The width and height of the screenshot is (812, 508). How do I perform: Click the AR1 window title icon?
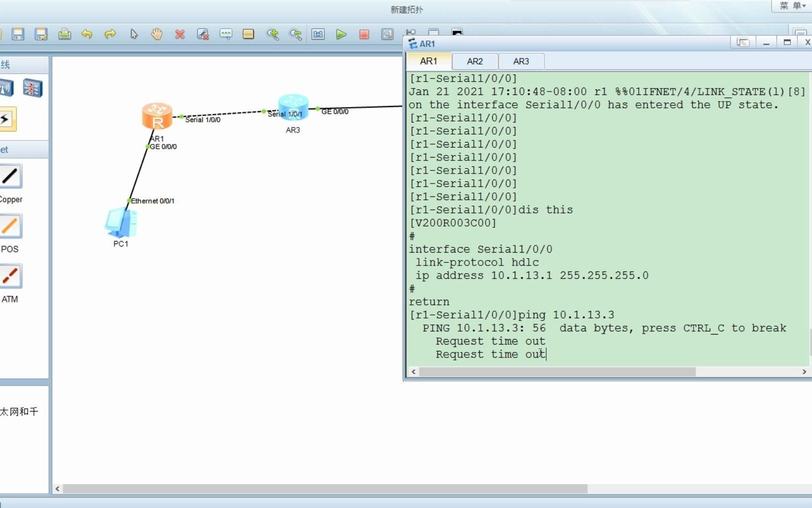[413, 43]
